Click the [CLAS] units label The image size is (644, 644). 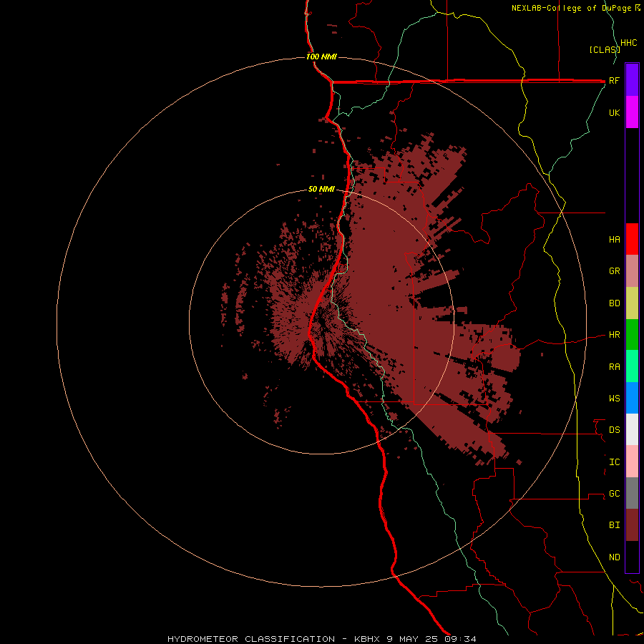[605, 50]
